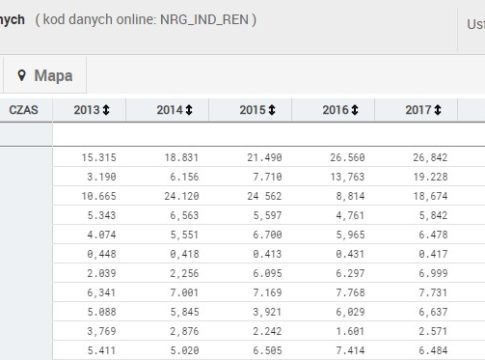Click cell value 13,763
Image resolution: width=485 pixels, height=360 pixels.
[x=348, y=177]
